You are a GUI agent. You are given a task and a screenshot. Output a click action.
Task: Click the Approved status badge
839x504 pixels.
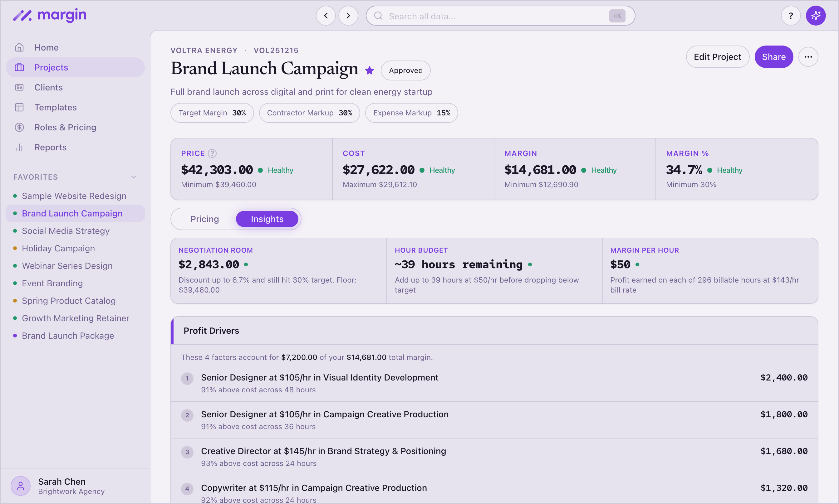pyautogui.click(x=406, y=70)
